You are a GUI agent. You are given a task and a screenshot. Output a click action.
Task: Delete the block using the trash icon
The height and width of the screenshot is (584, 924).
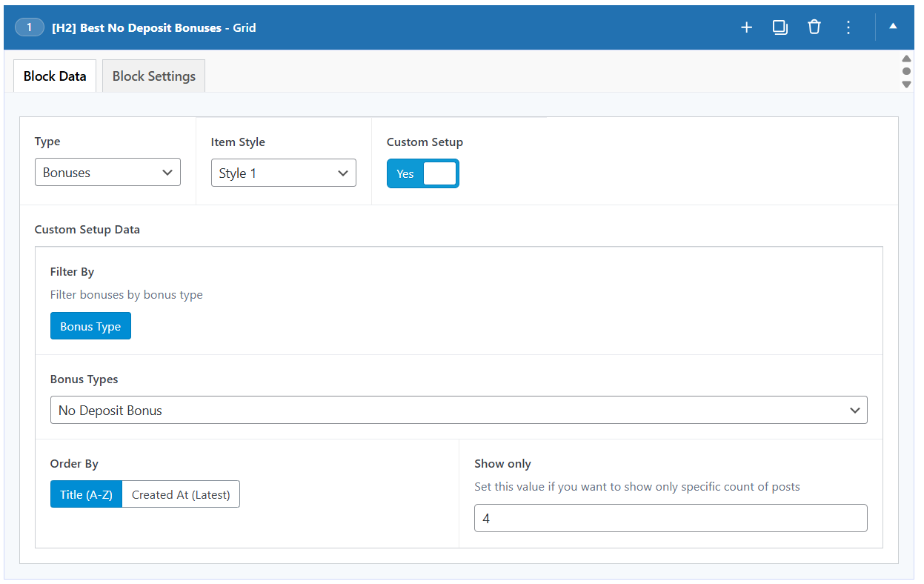814,27
